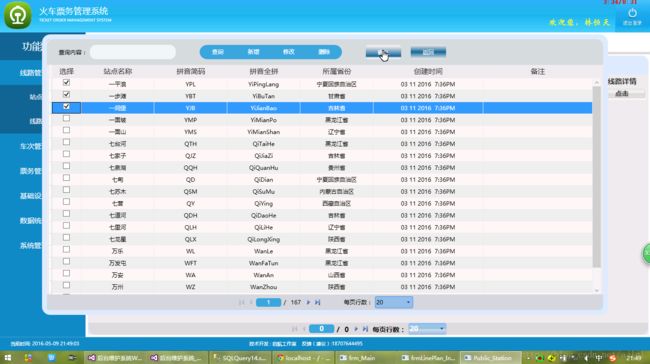Sort by 创建时间 column header

point(428,71)
